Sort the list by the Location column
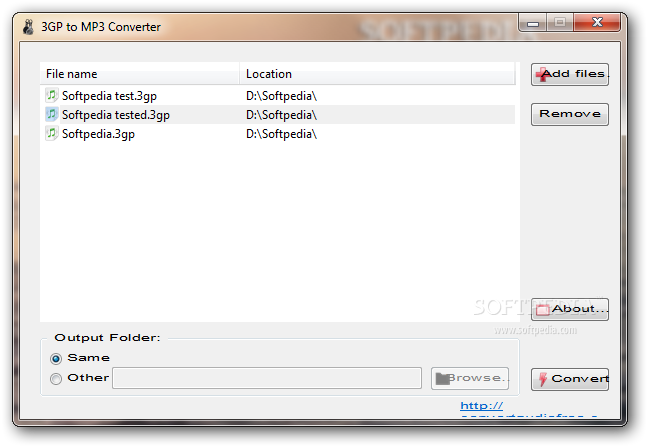Screen dimensions: 648x447 pyautogui.click(x=377, y=74)
